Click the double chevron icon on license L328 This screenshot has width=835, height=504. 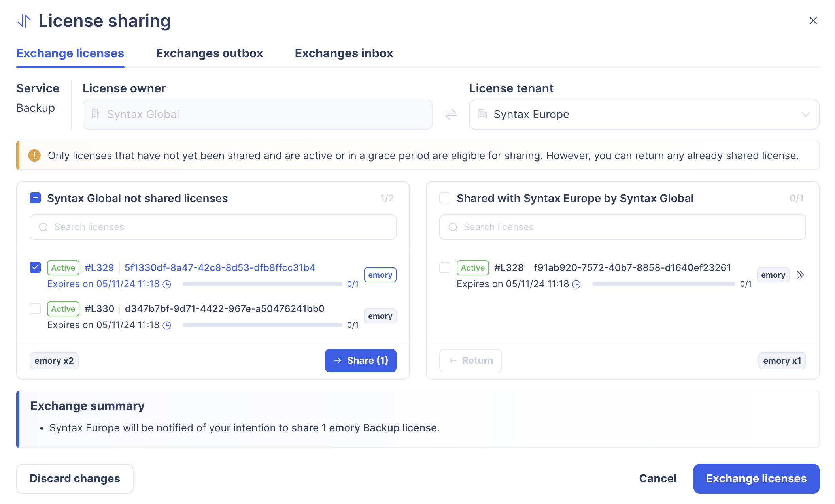tap(801, 275)
